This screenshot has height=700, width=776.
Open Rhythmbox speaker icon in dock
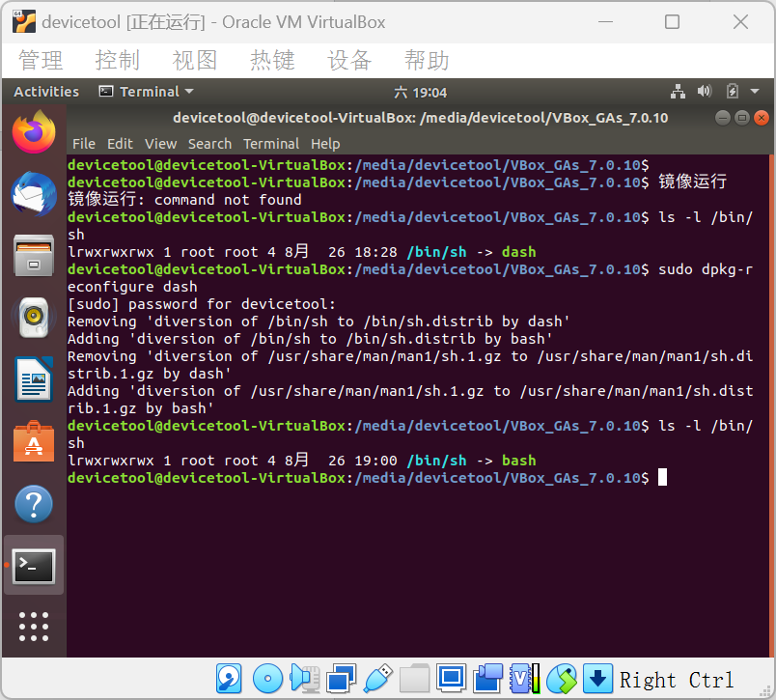[34, 318]
